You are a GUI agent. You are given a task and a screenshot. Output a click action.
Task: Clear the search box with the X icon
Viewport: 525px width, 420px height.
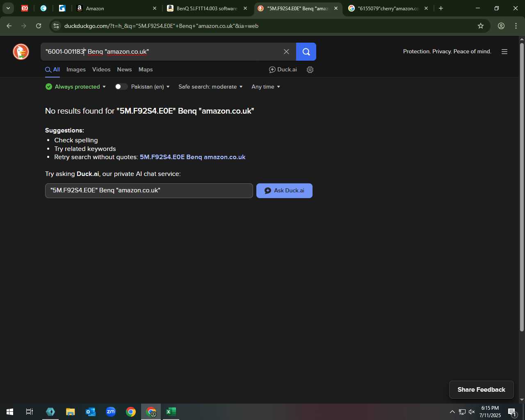click(x=286, y=52)
